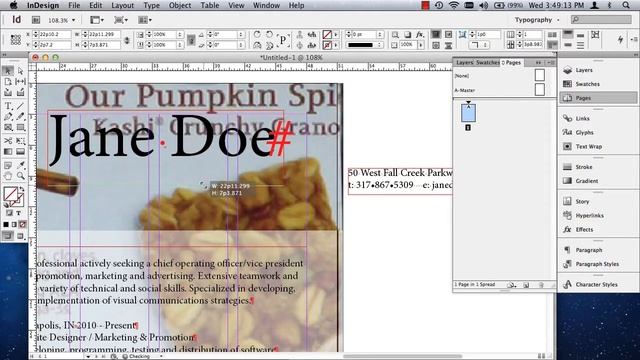Toggle Apply None in toolbox
This screenshot has width=640, height=360.
[23, 224]
